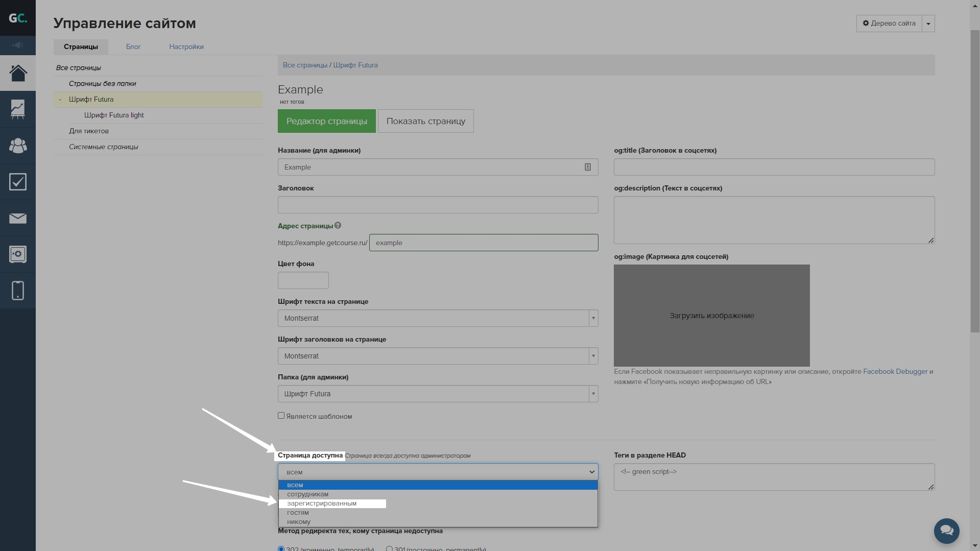Click the GC logo icon

(18, 18)
